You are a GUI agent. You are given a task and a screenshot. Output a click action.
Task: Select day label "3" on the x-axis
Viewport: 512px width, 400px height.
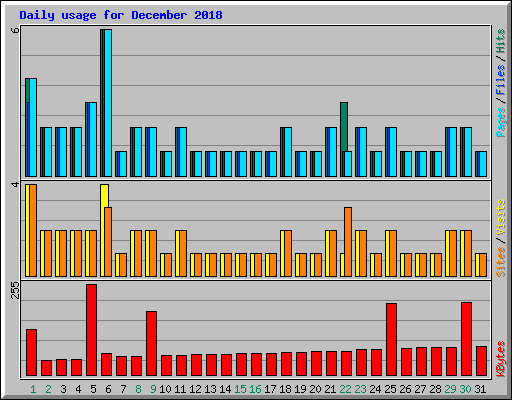(x=63, y=389)
